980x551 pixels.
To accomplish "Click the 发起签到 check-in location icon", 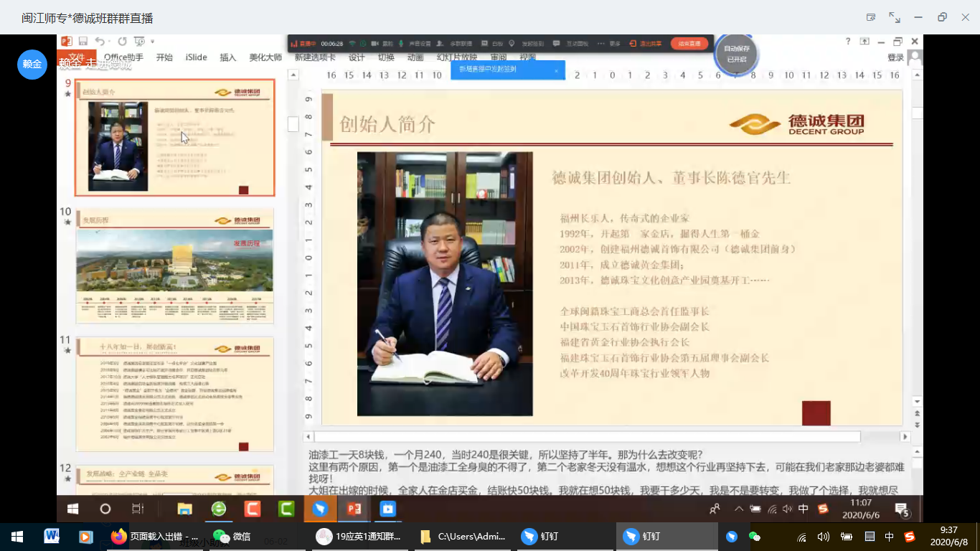I will coord(512,44).
